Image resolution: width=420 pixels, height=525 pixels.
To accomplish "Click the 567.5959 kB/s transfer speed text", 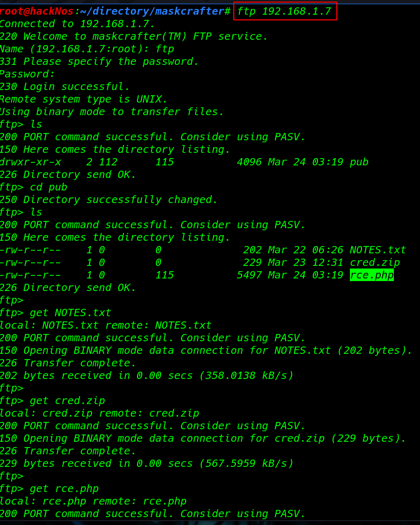I will [247, 463].
